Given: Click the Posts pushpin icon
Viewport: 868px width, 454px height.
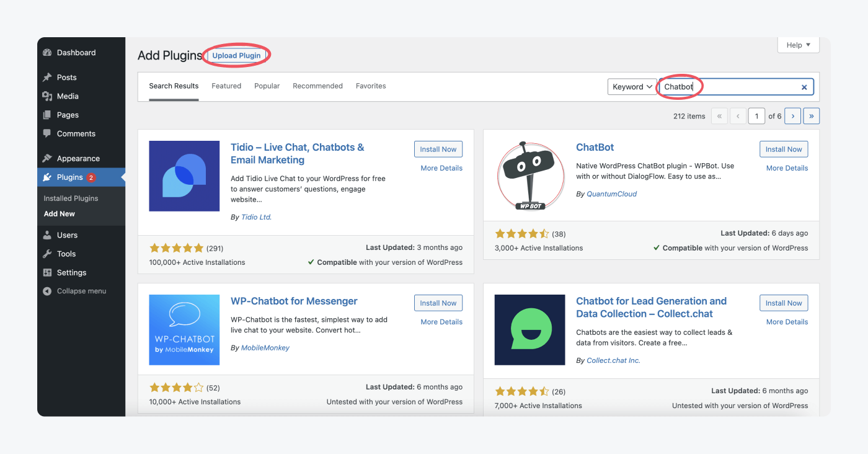Looking at the screenshot, I should coord(48,77).
